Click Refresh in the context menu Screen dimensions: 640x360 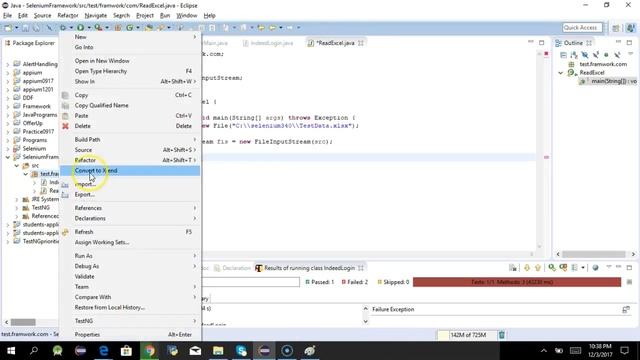[x=130, y=232]
